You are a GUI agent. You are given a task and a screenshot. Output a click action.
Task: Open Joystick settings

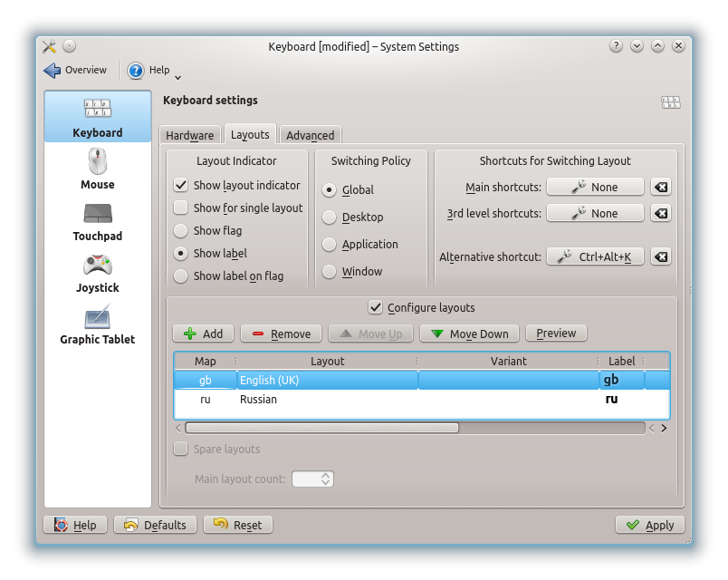pos(97,273)
